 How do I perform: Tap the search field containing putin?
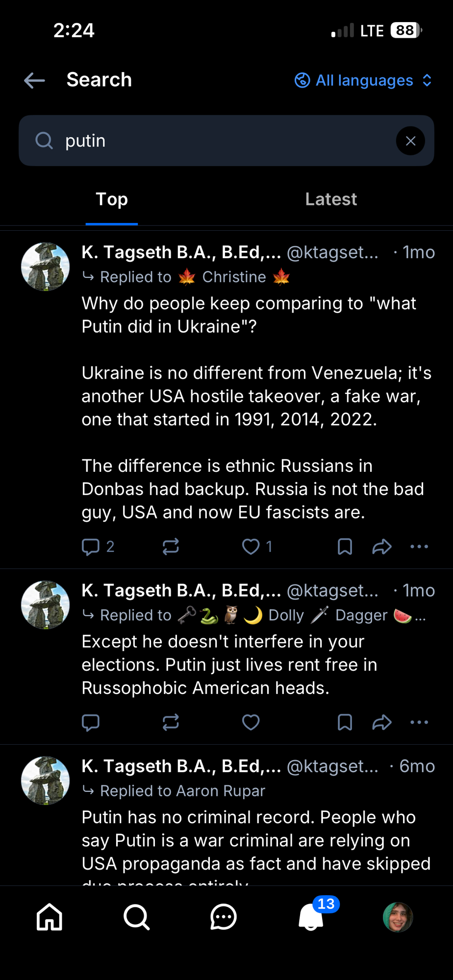pyautogui.click(x=216, y=141)
